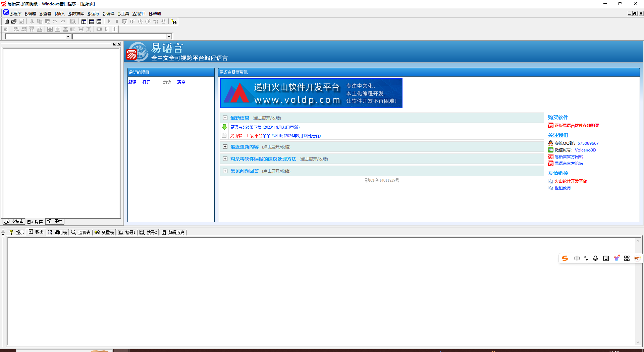Click the Find magnifier toolbar icon
The width and height of the screenshot is (644, 352).
(x=73, y=21)
